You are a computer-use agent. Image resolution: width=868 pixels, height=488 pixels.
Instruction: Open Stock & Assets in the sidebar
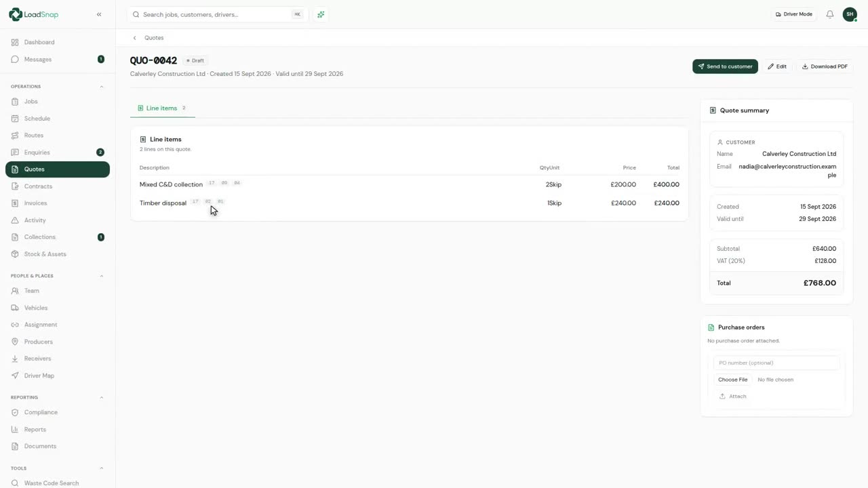pyautogui.click(x=58, y=254)
